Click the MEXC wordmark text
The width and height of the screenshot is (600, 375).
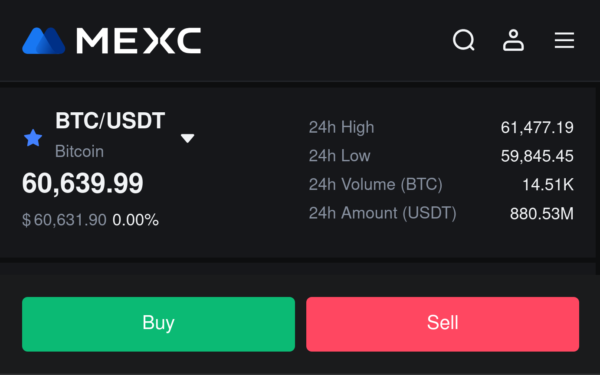(x=139, y=41)
